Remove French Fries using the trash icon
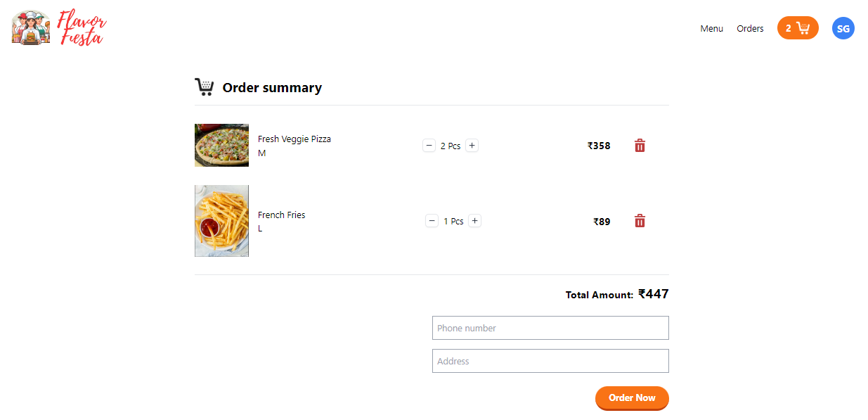 (640, 221)
